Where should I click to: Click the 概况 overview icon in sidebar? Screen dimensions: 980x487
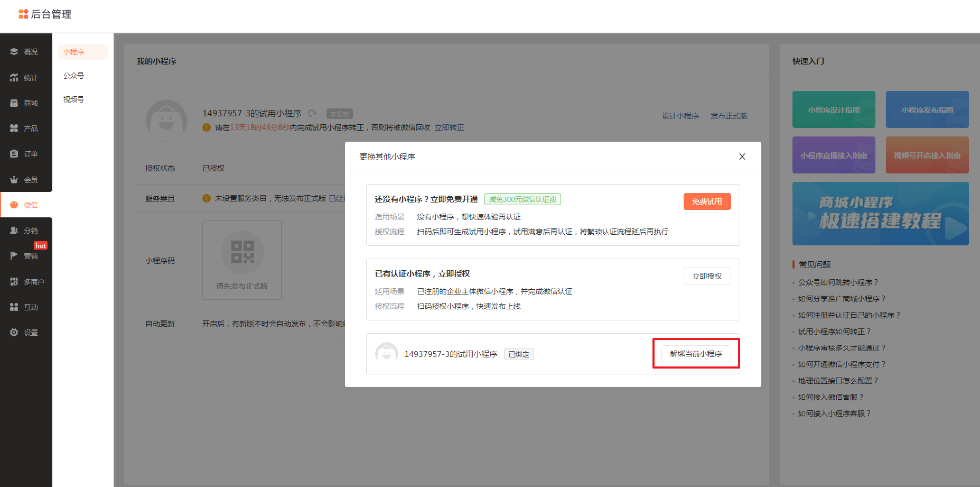click(x=14, y=52)
